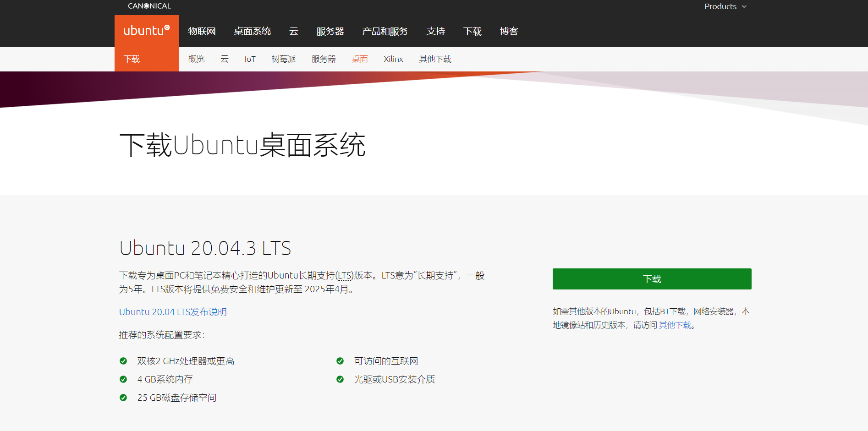The image size is (868, 431).
Task: Click the 25 GB磁盘存储空间 text
Action: [177, 398]
